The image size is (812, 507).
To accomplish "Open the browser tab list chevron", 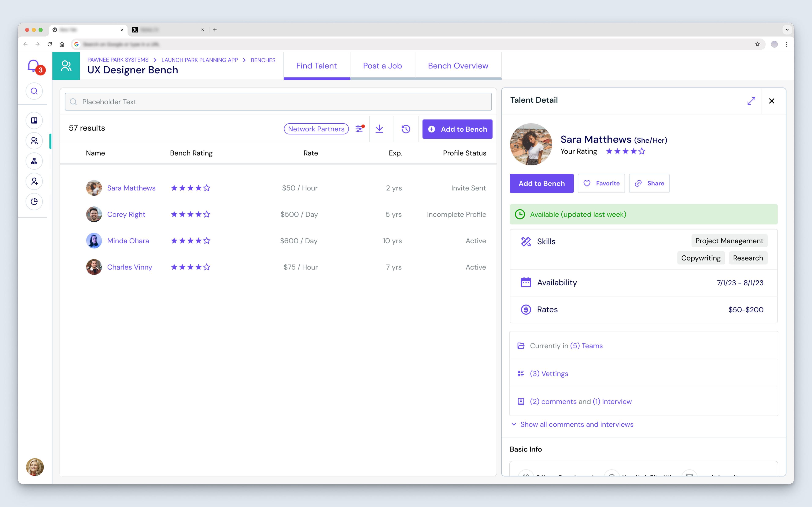I will pyautogui.click(x=787, y=30).
